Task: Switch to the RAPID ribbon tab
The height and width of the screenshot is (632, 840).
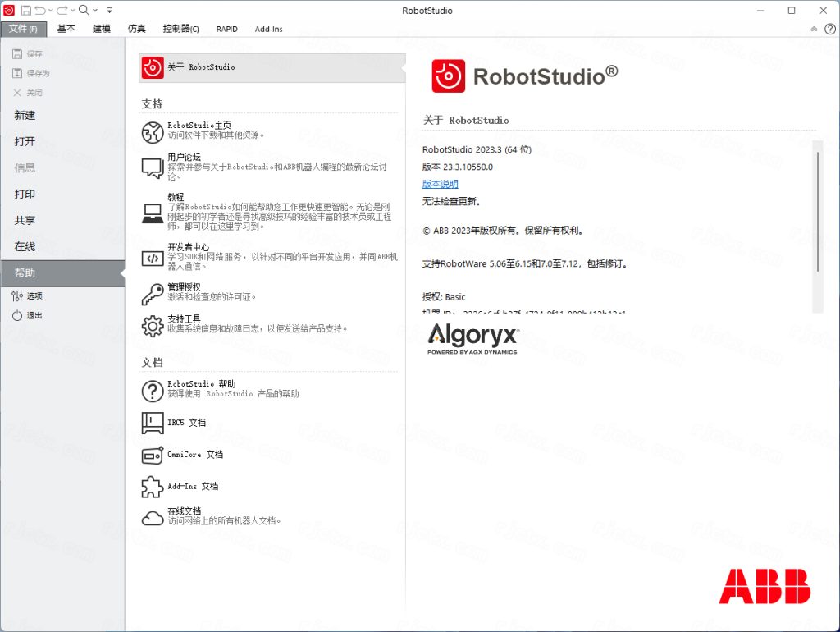Action: [227, 29]
